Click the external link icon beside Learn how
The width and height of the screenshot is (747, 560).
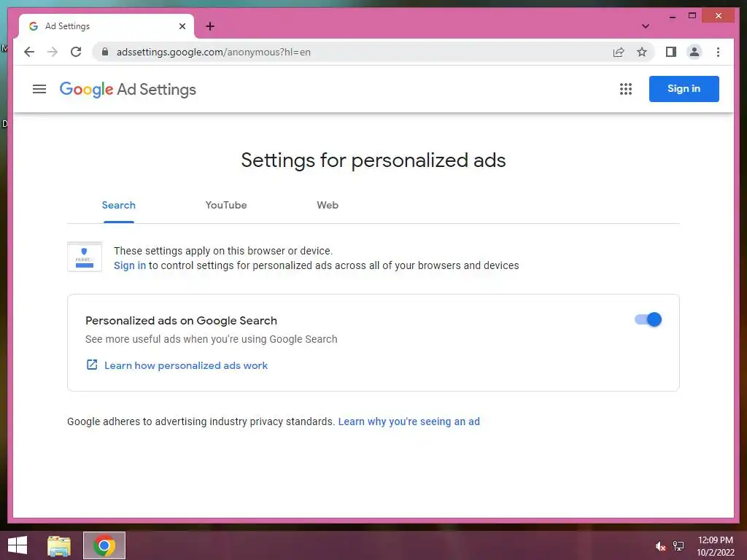point(91,365)
